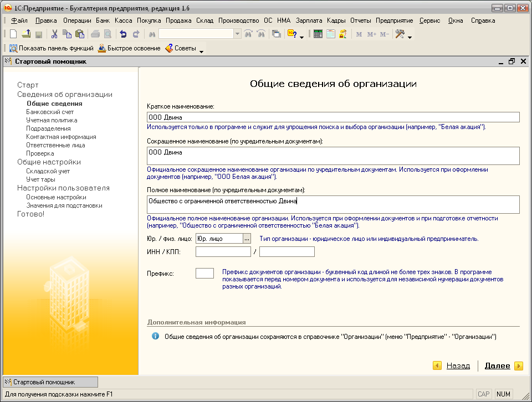Viewport: 532px width, 402px height.
Task: Click the Print icon
Action: (x=95, y=34)
